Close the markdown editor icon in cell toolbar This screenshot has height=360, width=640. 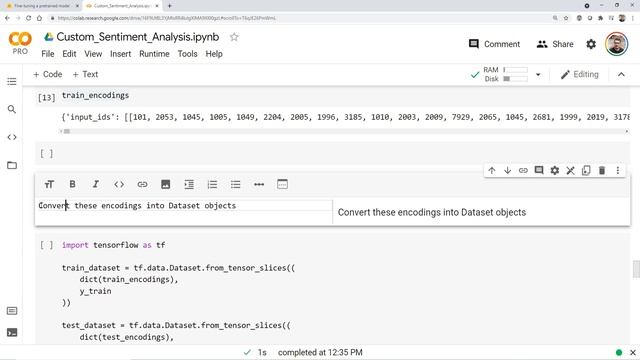coord(570,171)
